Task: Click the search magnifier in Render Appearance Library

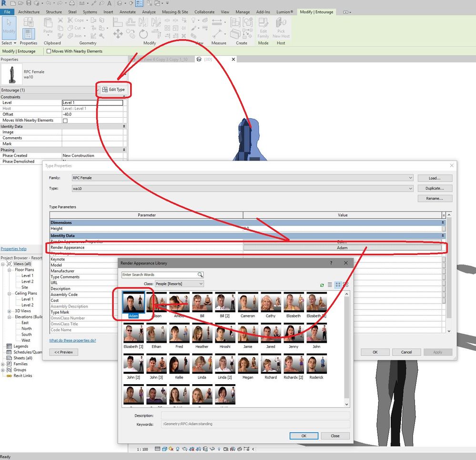Action: (200, 275)
